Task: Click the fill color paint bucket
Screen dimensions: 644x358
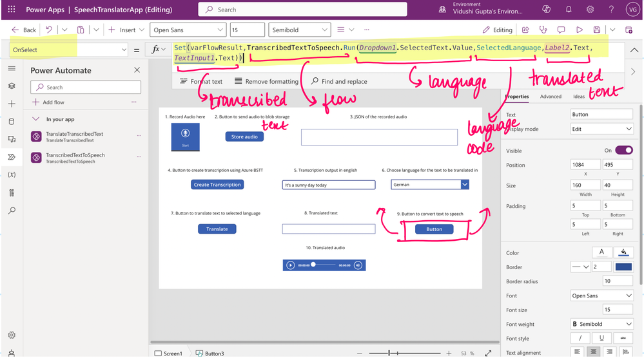Action: (623, 252)
